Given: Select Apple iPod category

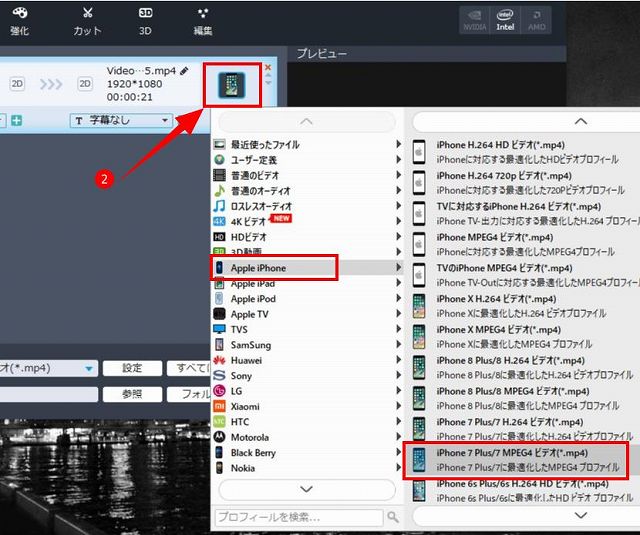Looking at the screenshot, I should pos(306,299).
